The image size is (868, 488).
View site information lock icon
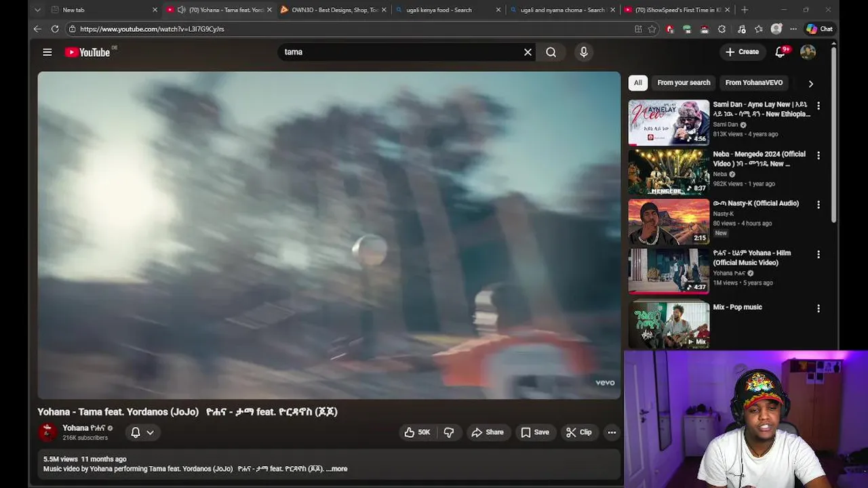point(72,29)
